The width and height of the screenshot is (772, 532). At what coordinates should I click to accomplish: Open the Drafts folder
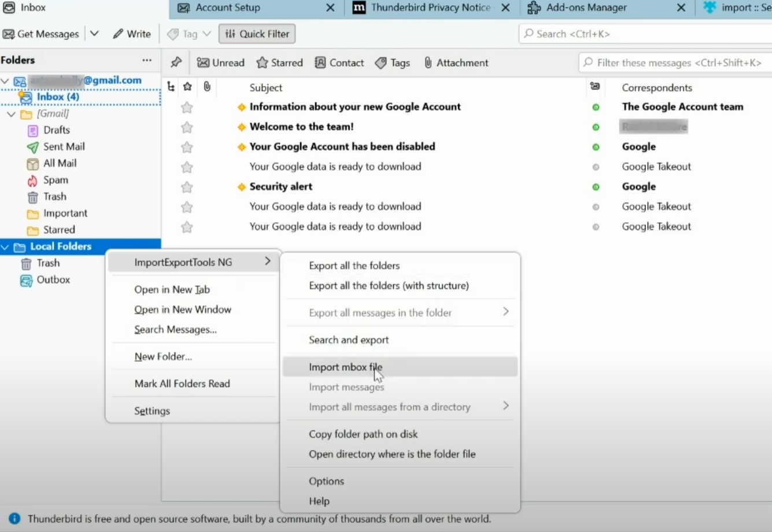57,130
